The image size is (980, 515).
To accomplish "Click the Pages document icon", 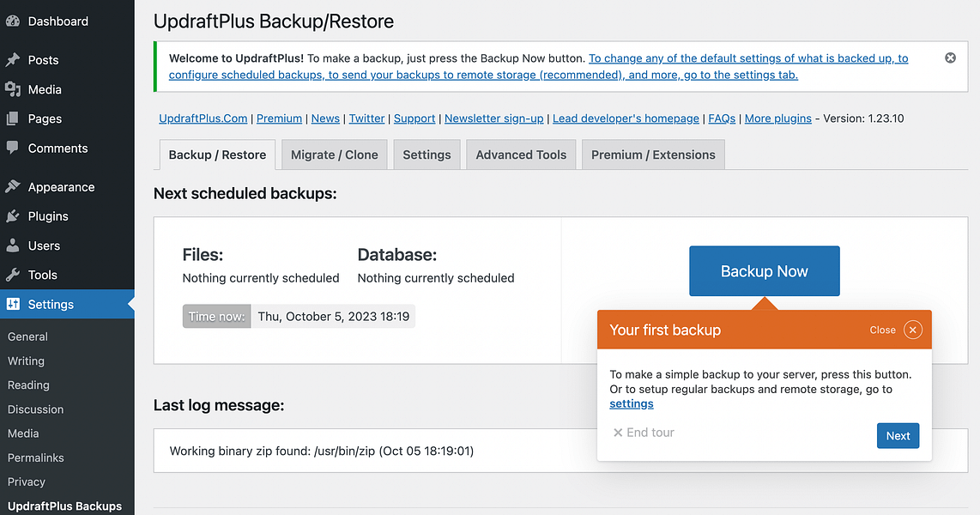I will pyautogui.click(x=14, y=118).
